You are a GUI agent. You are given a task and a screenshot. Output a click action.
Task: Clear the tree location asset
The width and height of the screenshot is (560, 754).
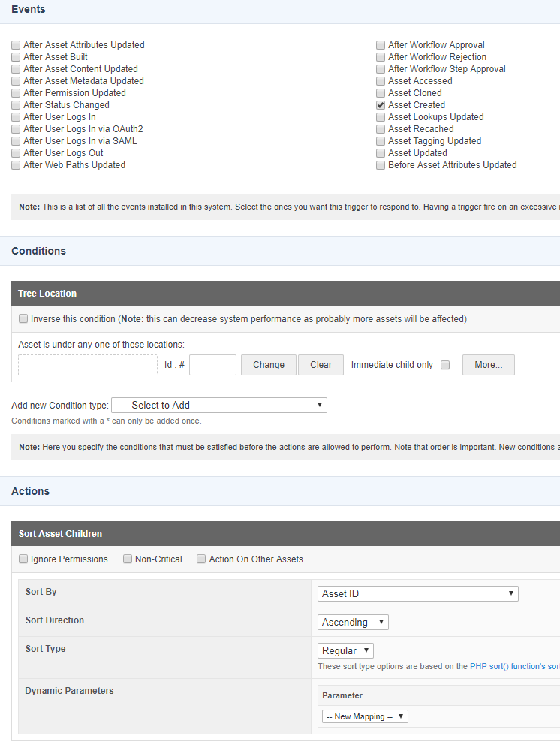click(x=321, y=365)
